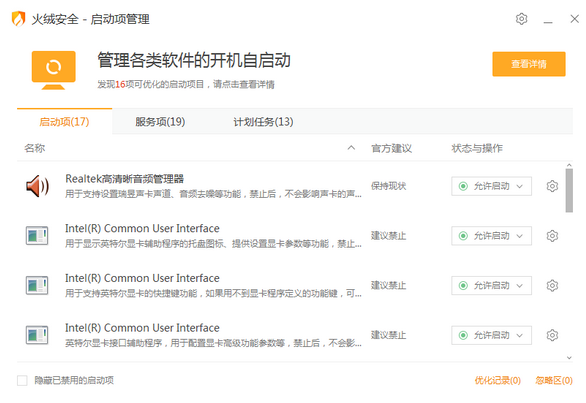Click the Realtek speaker icon
Viewport: 586px width, 403px height.
point(37,186)
